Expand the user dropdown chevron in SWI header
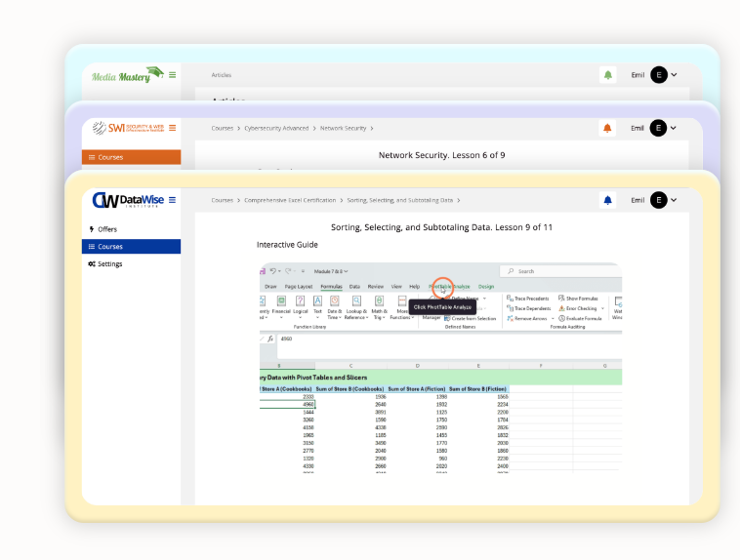This screenshot has width=740, height=560. (674, 128)
